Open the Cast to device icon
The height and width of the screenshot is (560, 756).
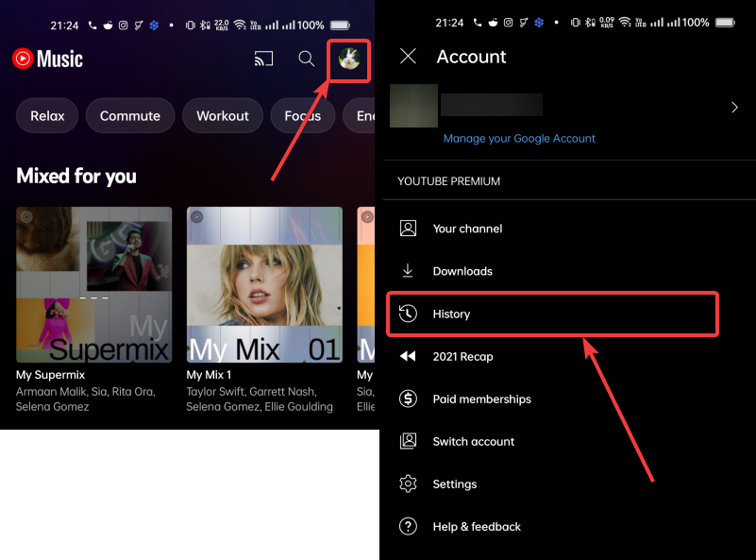(x=263, y=59)
